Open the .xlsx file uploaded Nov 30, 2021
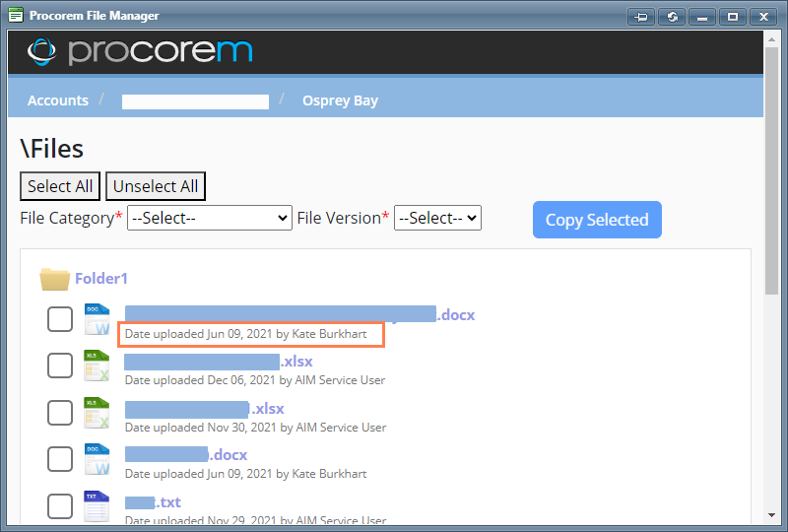 tap(205, 409)
